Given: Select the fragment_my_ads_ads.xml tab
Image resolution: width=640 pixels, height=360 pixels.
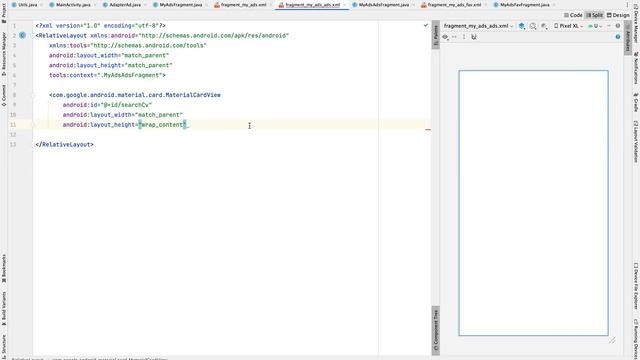Looking at the screenshot, I should (312, 5).
